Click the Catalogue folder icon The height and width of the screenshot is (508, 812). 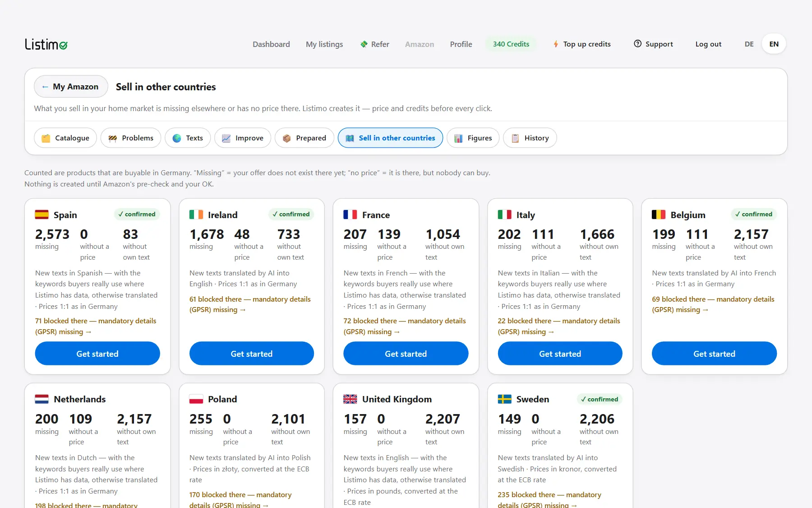[46, 138]
